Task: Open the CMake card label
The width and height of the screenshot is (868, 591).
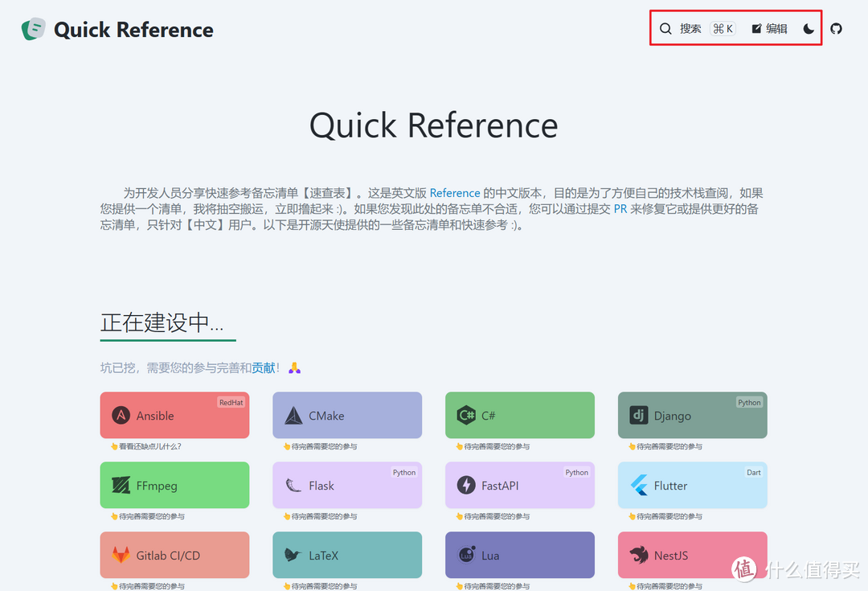Action: 326,416
